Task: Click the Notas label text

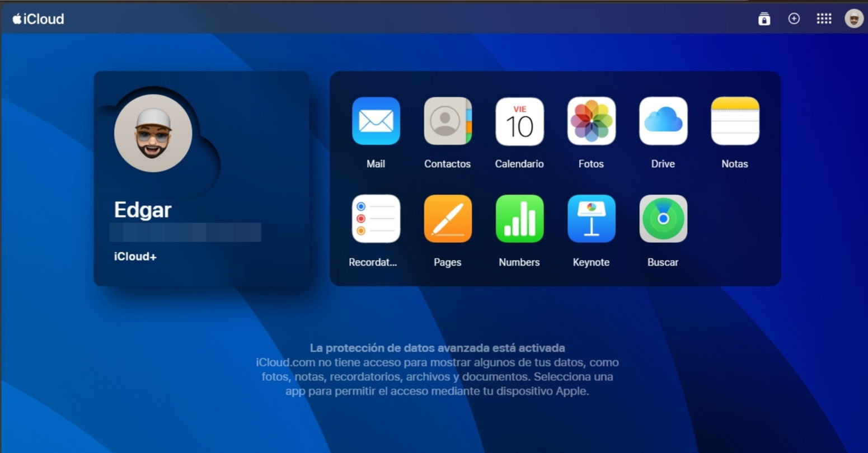Action: 735,164
